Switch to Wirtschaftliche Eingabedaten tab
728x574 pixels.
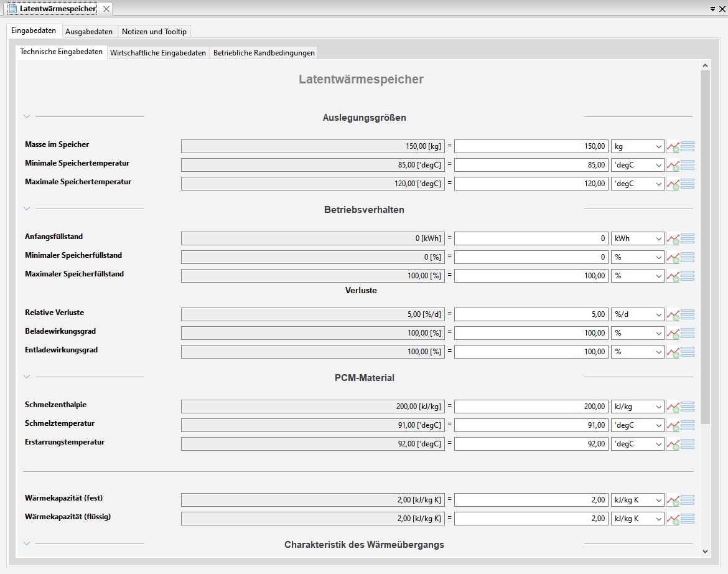point(158,53)
